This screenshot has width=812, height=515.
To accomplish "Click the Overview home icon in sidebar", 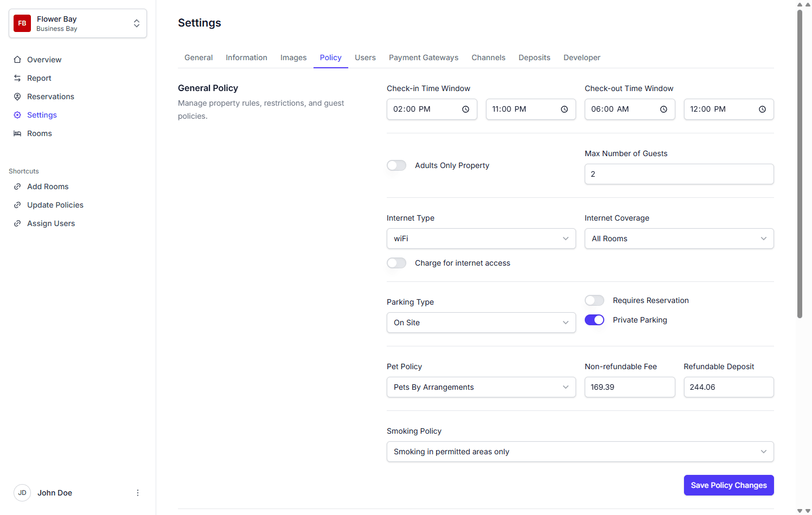I will pyautogui.click(x=17, y=60).
